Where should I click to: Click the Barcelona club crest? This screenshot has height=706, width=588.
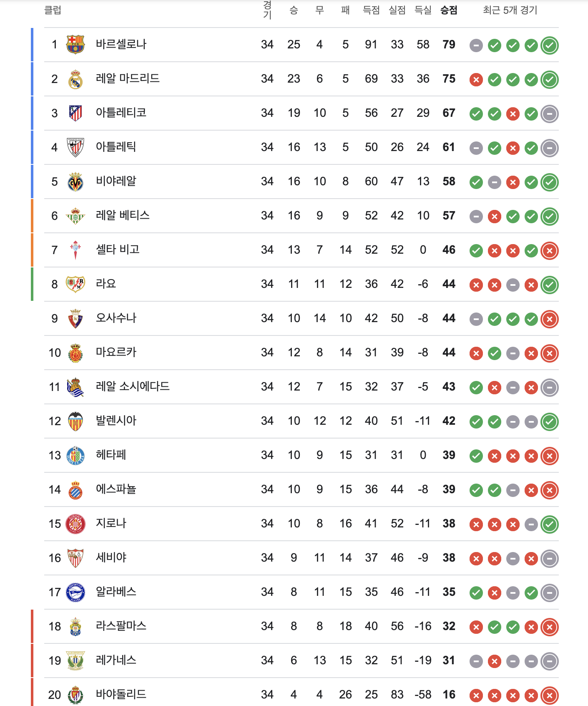click(75, 45)
